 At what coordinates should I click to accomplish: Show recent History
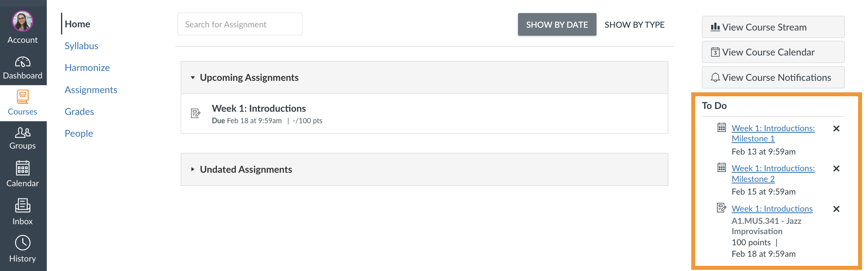tap(23, 243)
